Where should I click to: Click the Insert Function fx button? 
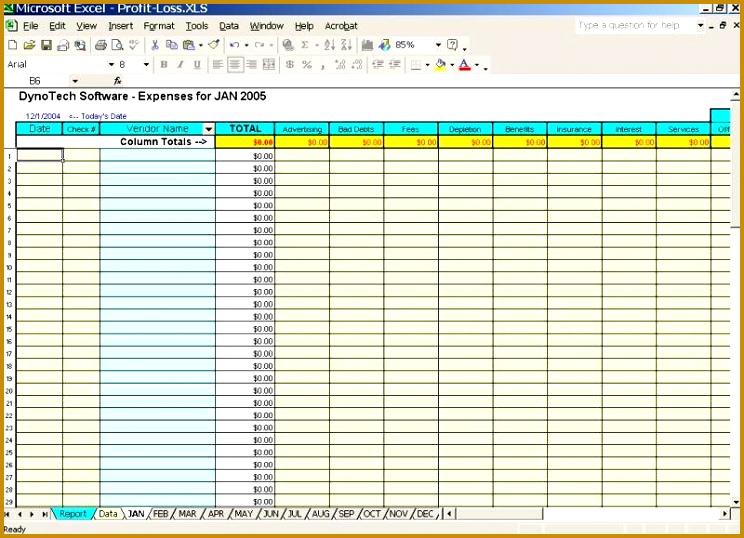tap(118, 81)
